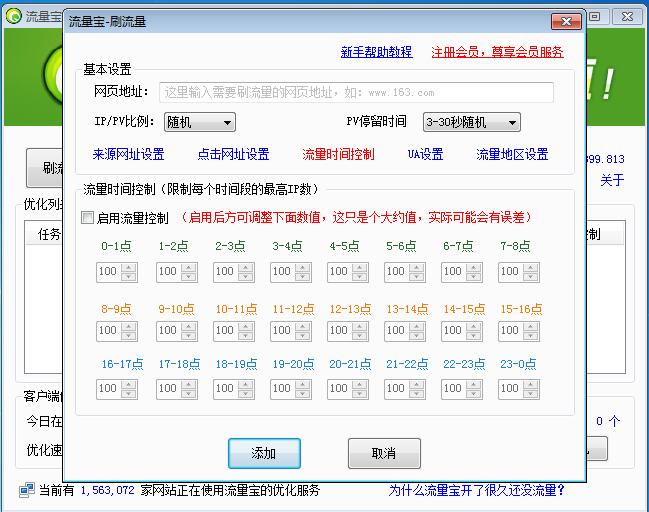The height and width of the screenshot is (512, 649).
Task: Click the network computers icon in the status bar
Action: coord(27,490)
